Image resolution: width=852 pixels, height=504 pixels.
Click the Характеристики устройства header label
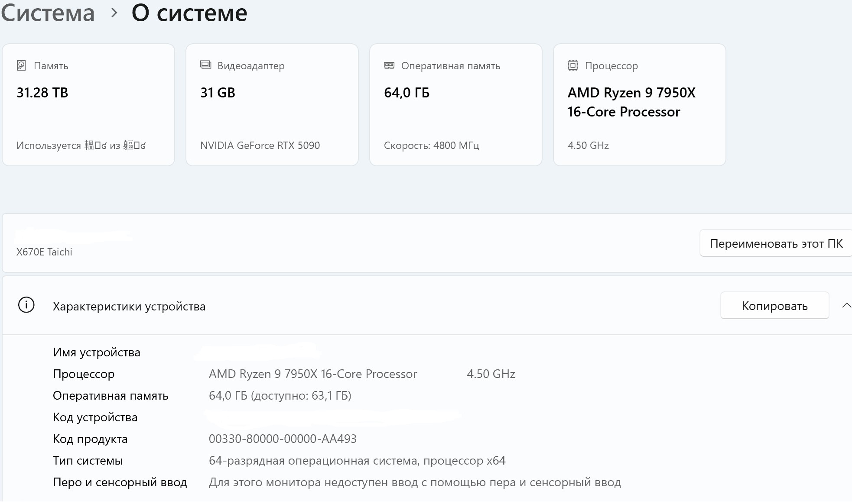[x=129, y=307]
